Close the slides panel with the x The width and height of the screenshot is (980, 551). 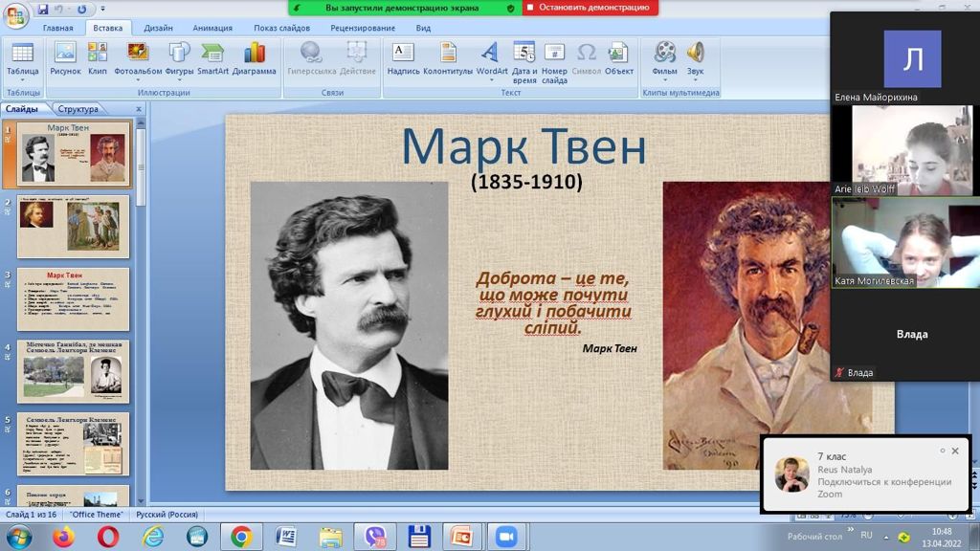pos(138,109)
